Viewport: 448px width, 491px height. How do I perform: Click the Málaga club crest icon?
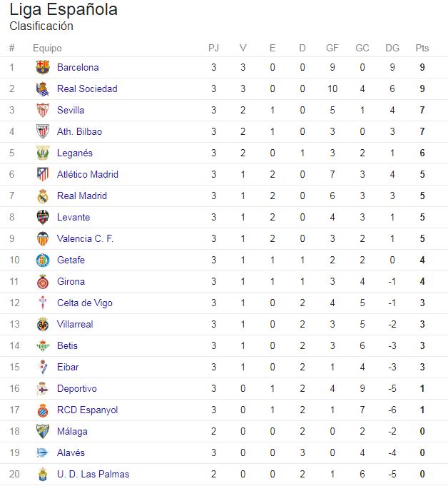(43, 432)
